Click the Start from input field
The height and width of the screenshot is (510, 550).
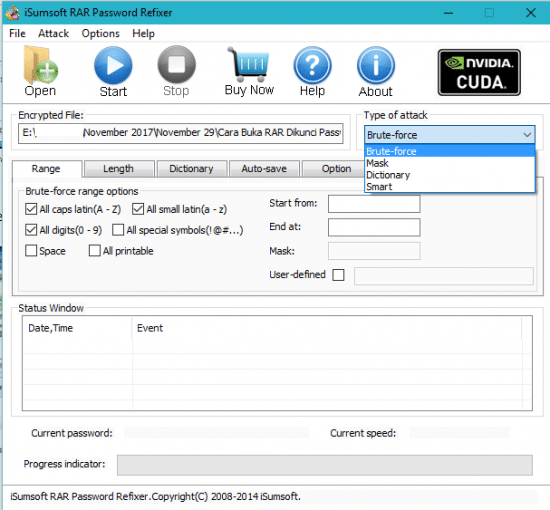pyautogui.click(x=374, y=204)
